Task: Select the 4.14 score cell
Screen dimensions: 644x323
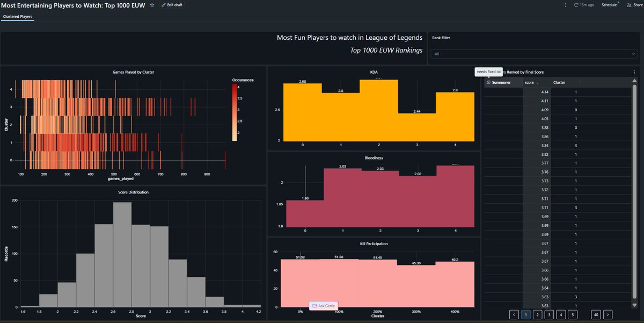Action: (537, 92)
